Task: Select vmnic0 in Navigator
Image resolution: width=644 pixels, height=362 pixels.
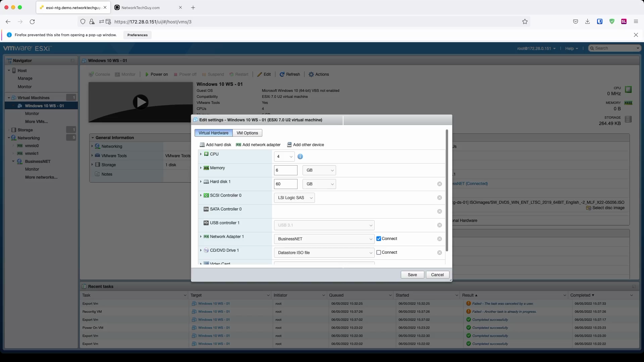Action: coord(32,146)
